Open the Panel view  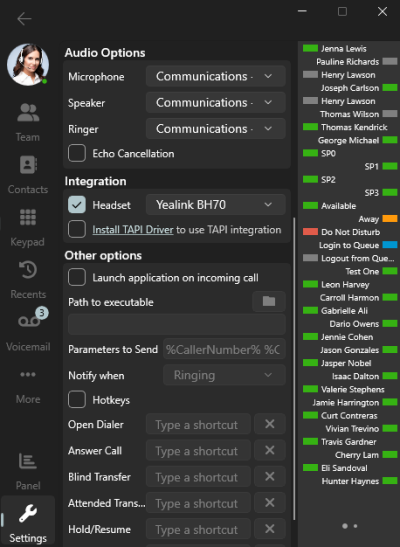tap(28, 471)
